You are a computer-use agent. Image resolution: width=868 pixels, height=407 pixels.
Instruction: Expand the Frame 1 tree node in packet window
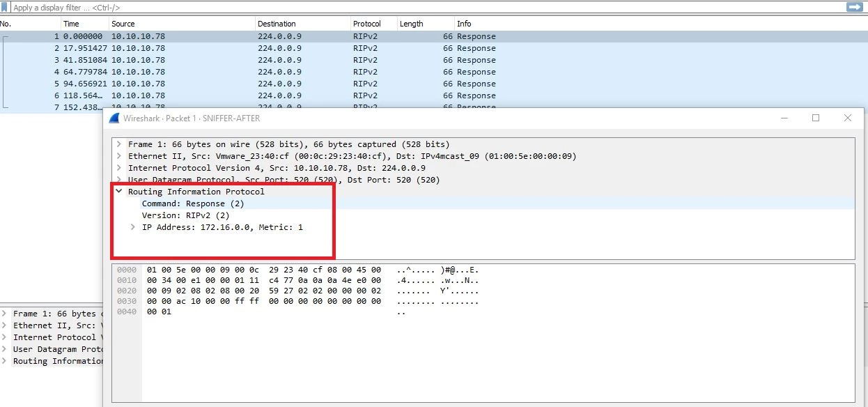point(119,144)
